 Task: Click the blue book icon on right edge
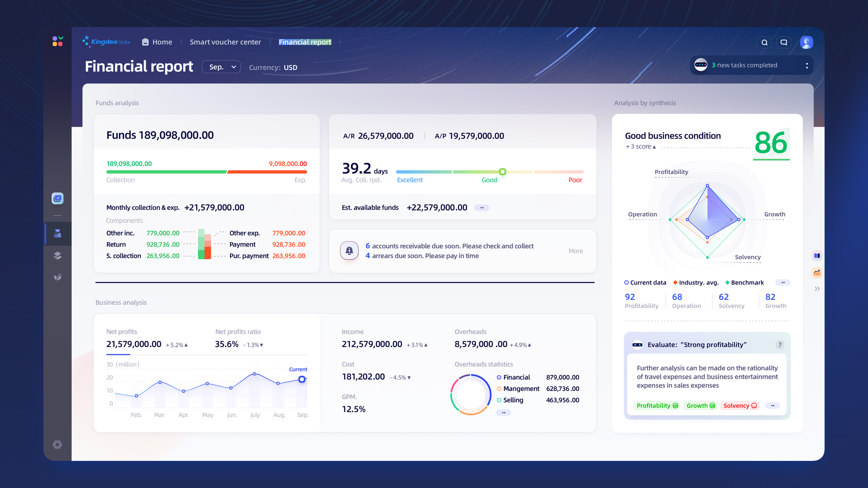tap(817, 255)
